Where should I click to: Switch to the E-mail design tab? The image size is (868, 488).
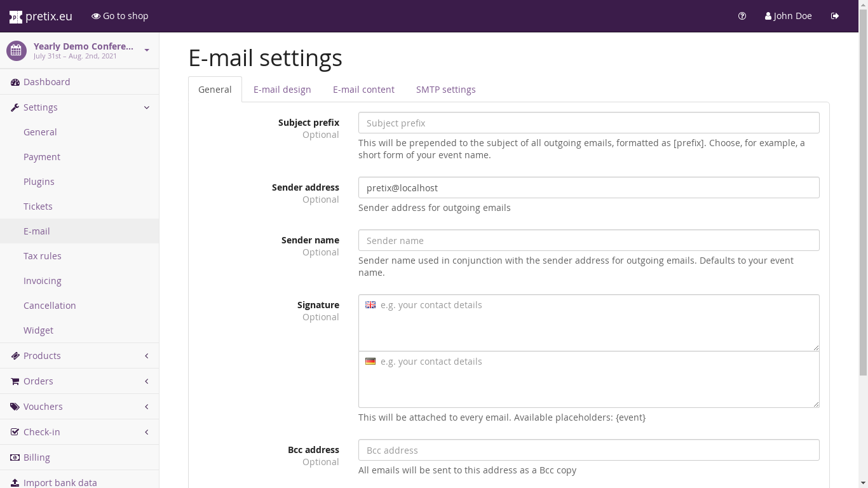tap(282, 90)
